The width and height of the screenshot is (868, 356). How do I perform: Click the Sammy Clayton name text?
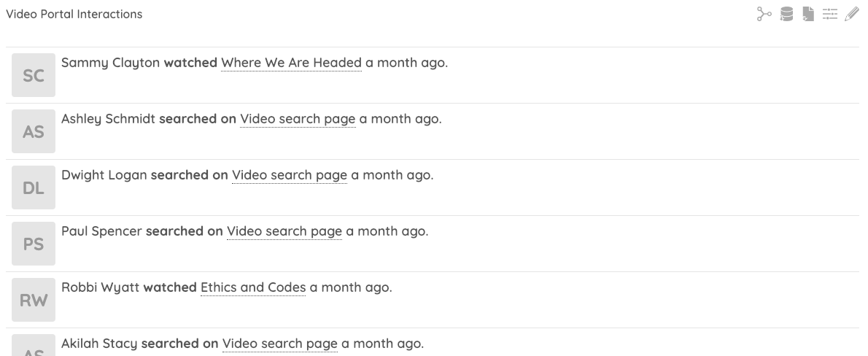(x=110, y=63)
